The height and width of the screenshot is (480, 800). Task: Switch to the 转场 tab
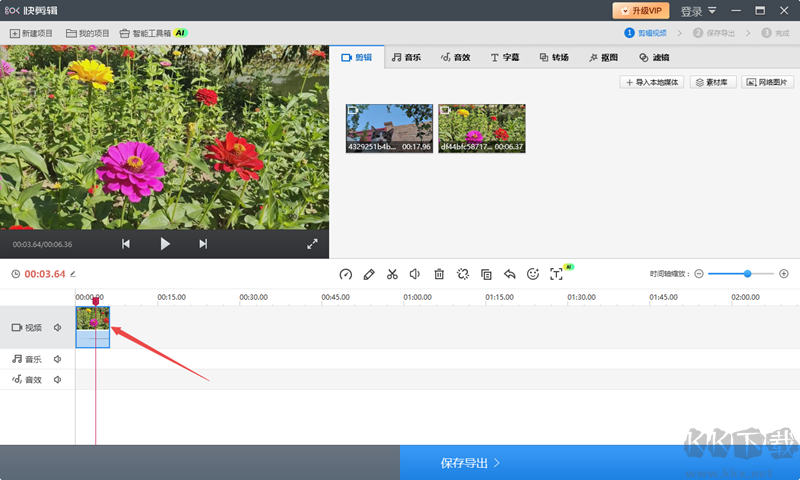click(x=554, y=58)
